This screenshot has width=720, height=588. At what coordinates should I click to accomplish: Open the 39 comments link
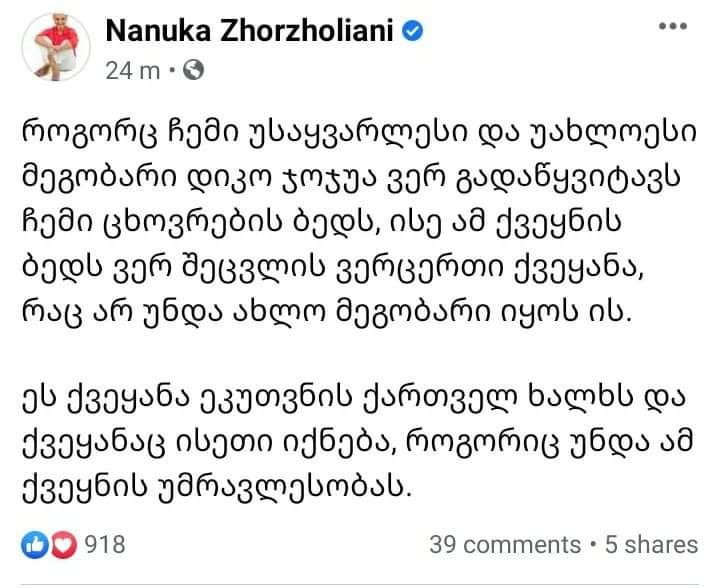click(x=503, y=544)
